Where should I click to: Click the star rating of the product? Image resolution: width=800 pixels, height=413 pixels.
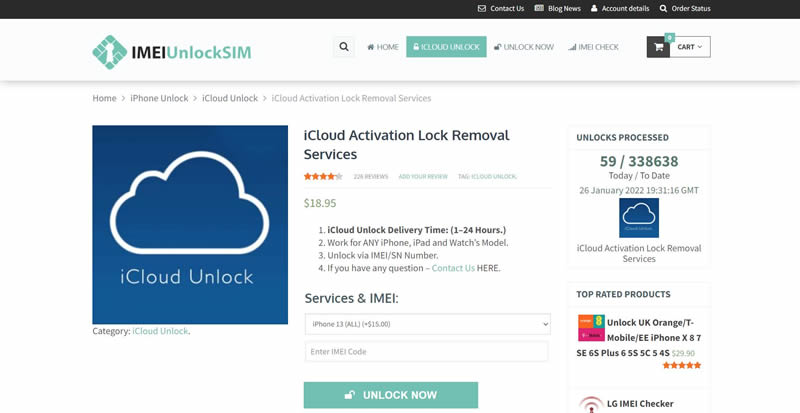(323, 177)
